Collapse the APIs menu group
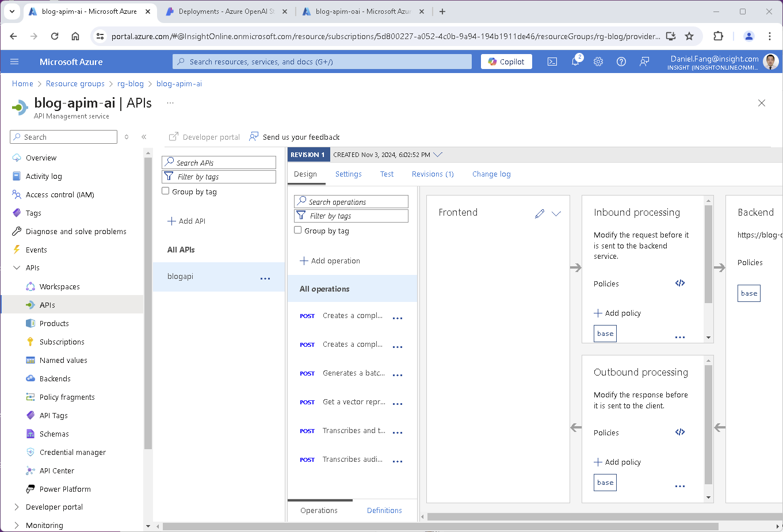The image size is (783, 532). click(x=16, y=268)
